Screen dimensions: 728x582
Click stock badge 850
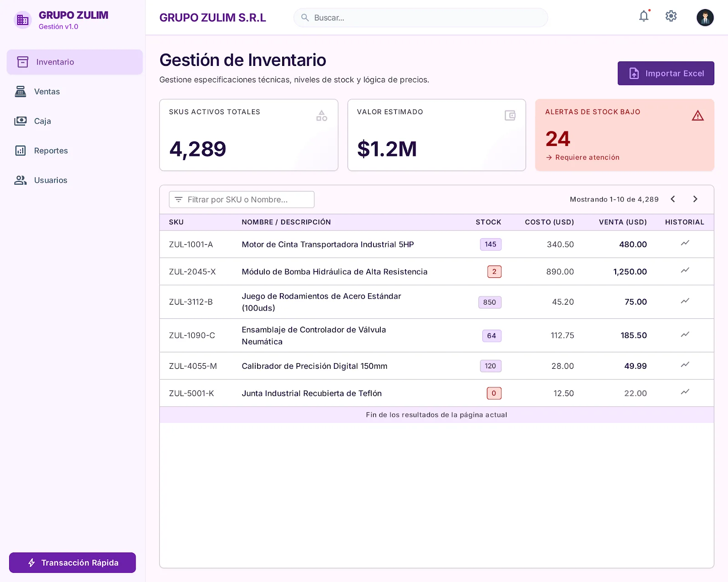pyautogui.click(x=490, y=302)
